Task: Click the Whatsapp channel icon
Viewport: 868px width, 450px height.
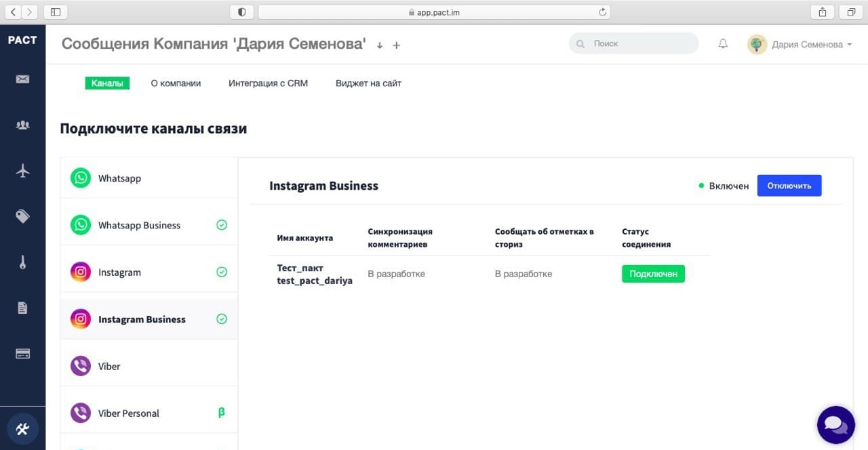Action: tap(81, 178)
